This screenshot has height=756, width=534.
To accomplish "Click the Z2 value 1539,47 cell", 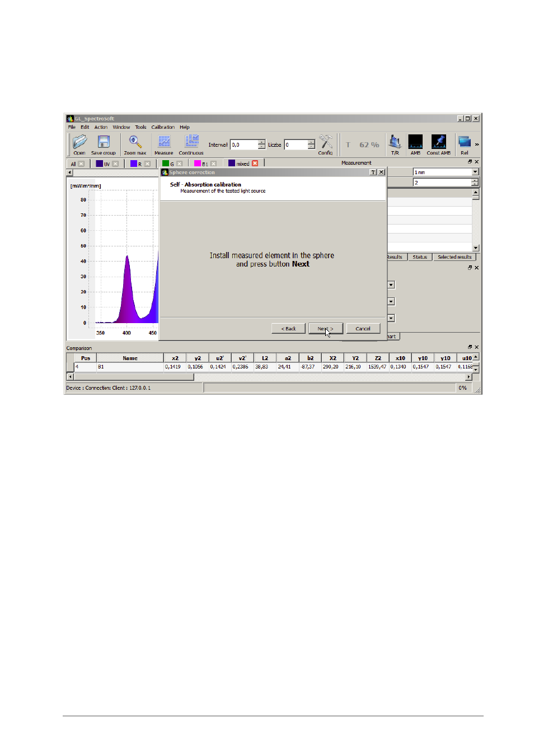I will (377, 367).
